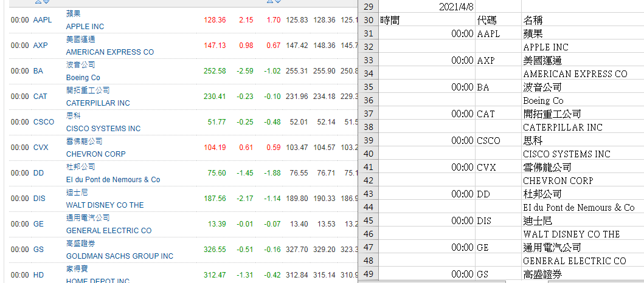Select the Excel cell WALT DISNEY CO THE
The width and height of the screenshot is (644, 283).
583,234
